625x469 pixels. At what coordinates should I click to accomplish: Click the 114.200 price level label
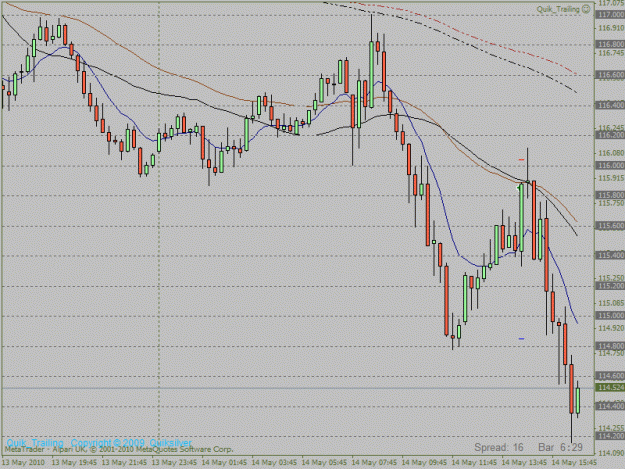click(x=610, y=436)
